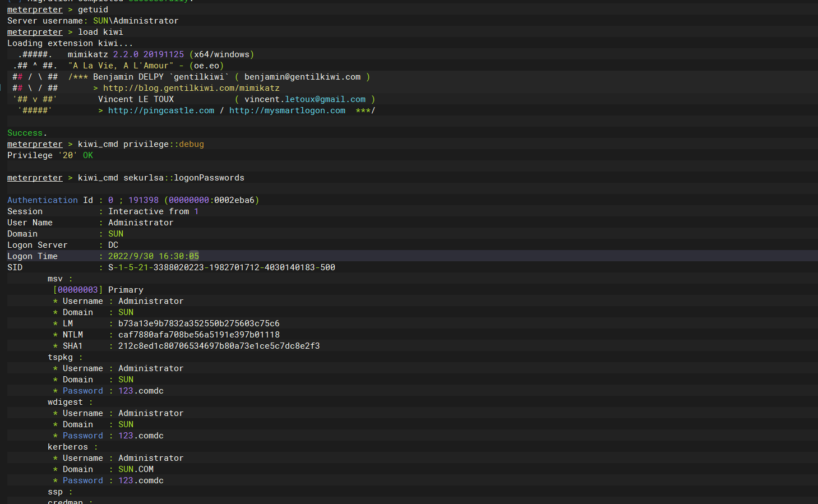Click tspkg password '123.comdc'
The width and height of the screenshot is (818, 504).
[x=141, y=391]
